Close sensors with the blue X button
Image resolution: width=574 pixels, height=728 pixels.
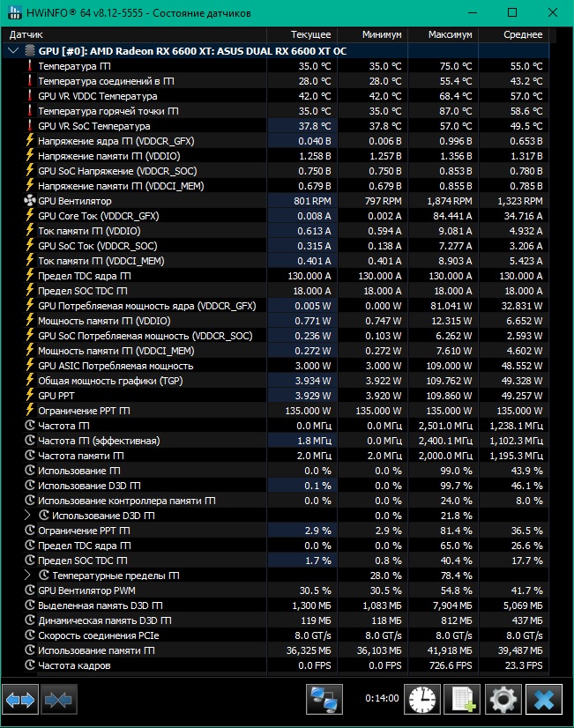click(544, 699)
